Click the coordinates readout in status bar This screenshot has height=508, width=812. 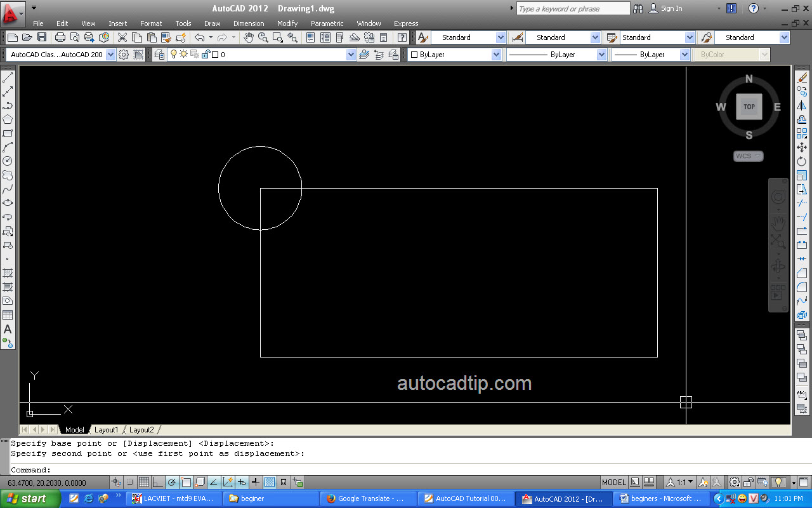(46, 483)
